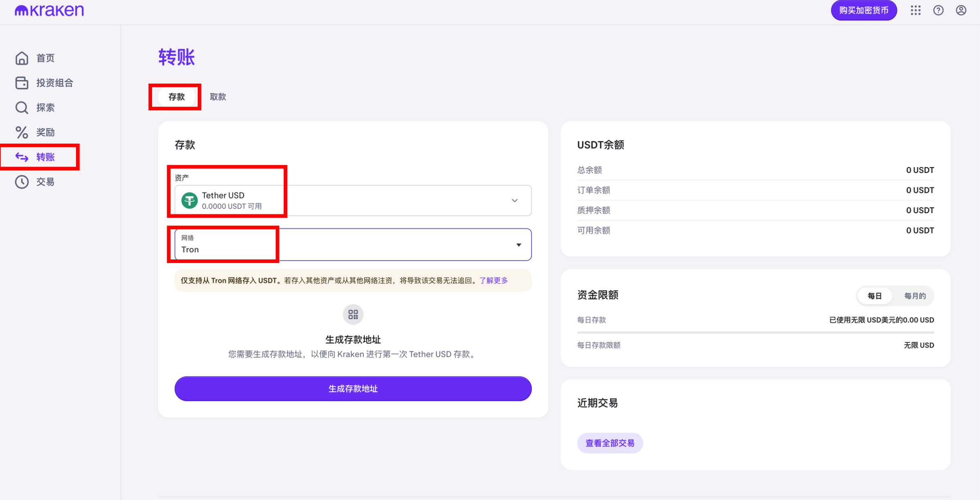Image resolution: width=980 pixels, height=500 pixels.
Task: Open the 网络 Tron dropdown arrow
Action: (x=519, y=245)
